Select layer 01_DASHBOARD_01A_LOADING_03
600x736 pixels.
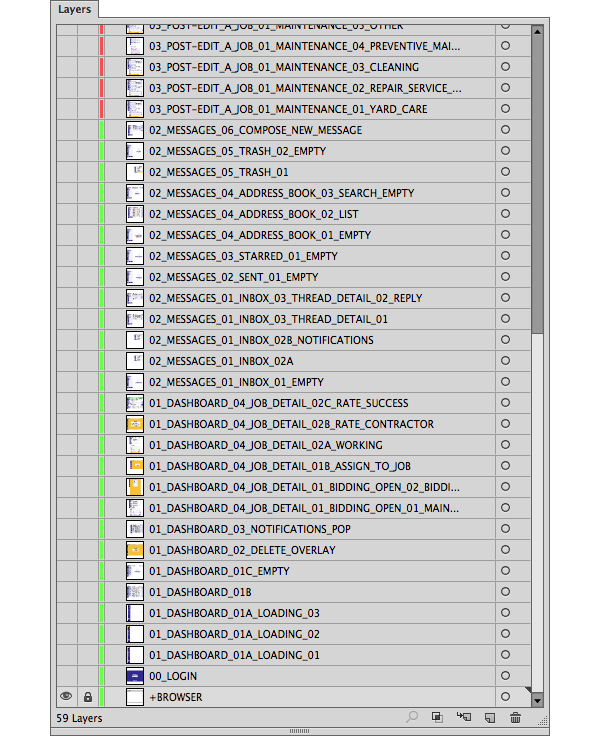[234, 613]
